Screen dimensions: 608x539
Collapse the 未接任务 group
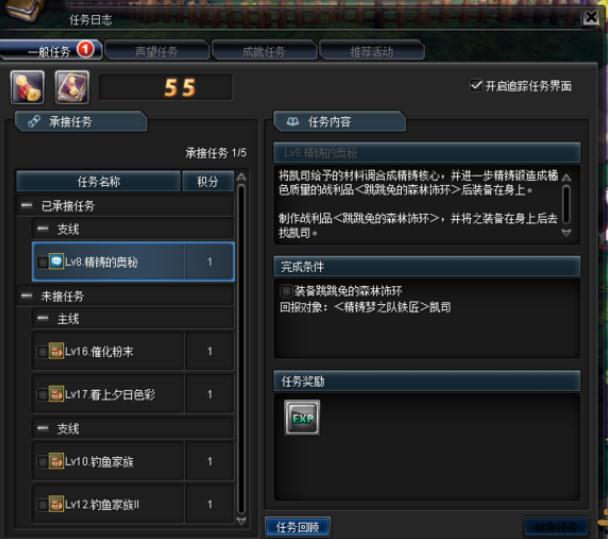pyautogui.click(x=27, y=296)
